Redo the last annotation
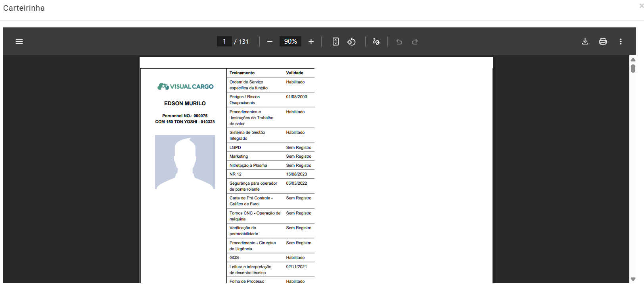The height and width of the screenshot is (284, 644). [x=415, y=42]
